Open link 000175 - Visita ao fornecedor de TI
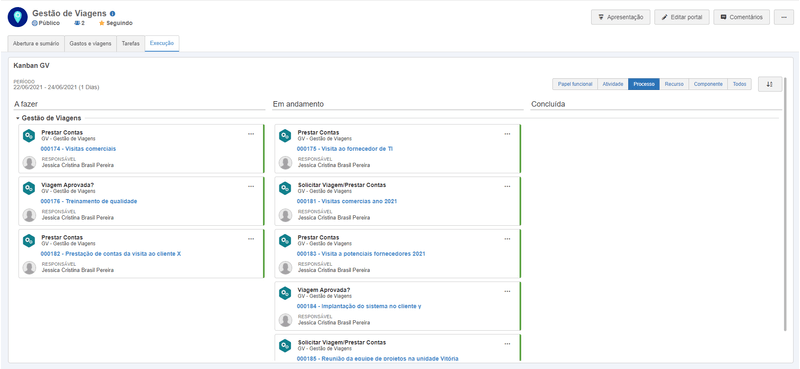The image size is (800, 369). click(x=344, y=149)
